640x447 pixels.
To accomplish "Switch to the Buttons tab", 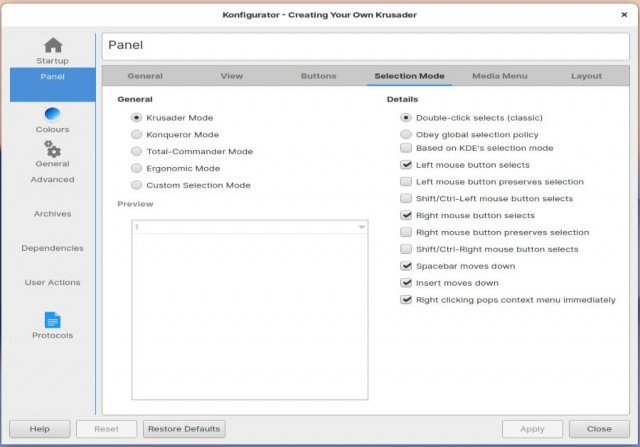I will (318, 76).
